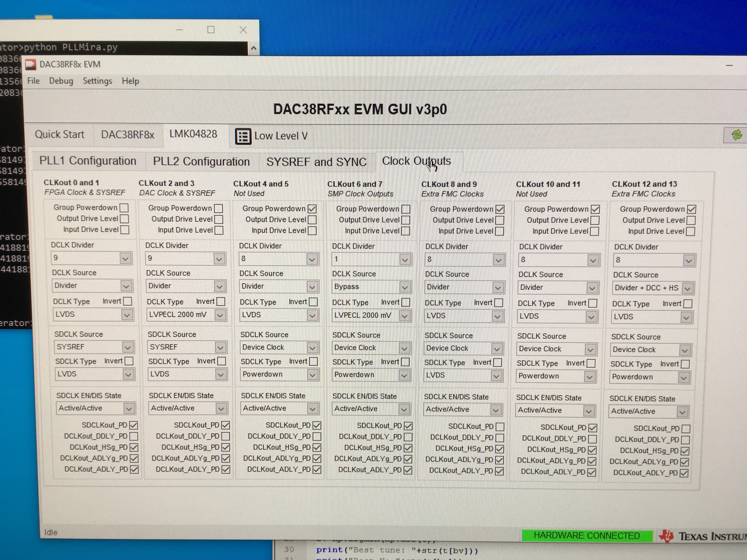Click the HARDWARE CONNECTED status indicator
The width and height of the screenshot is (747, 560).
click(x=587, y=536)
